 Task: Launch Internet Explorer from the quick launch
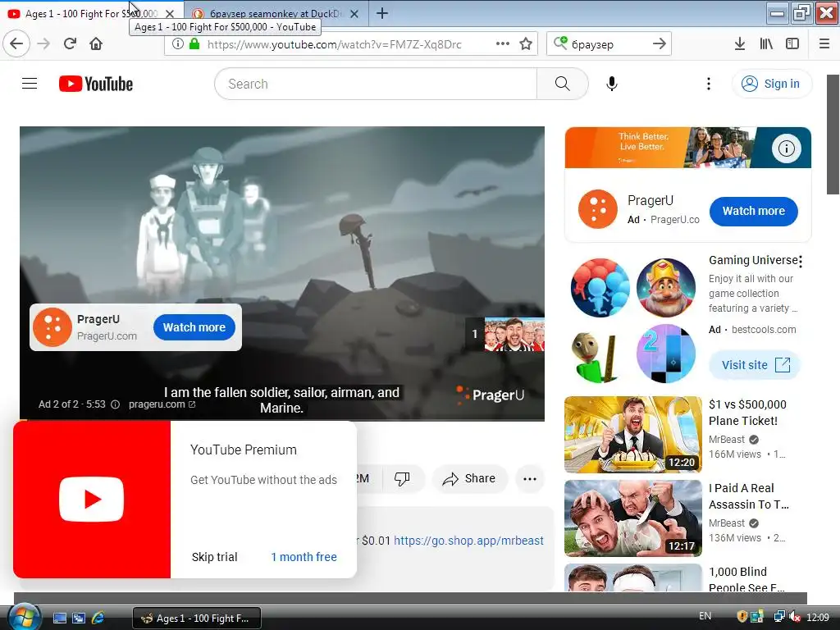[x=98, y=619]
